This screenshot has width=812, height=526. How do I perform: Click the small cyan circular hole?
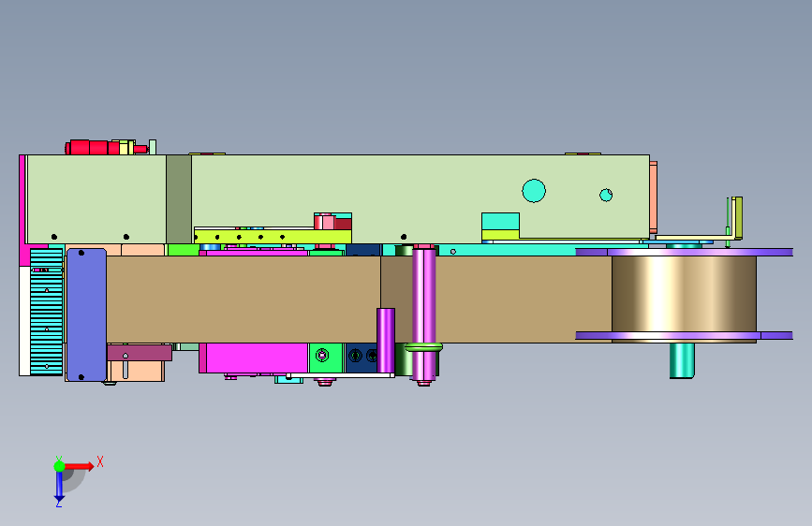click(x=606, y=195)
